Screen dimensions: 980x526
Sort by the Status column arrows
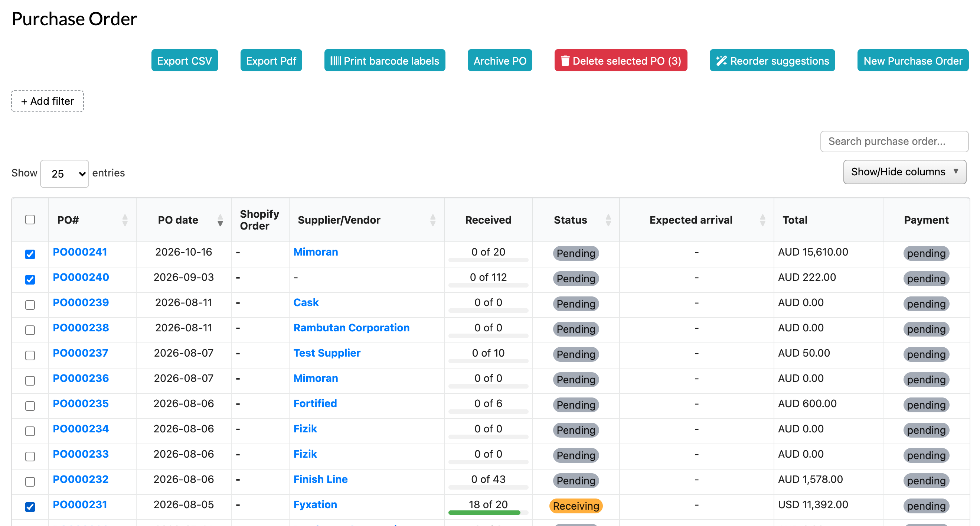click(608, 220)
